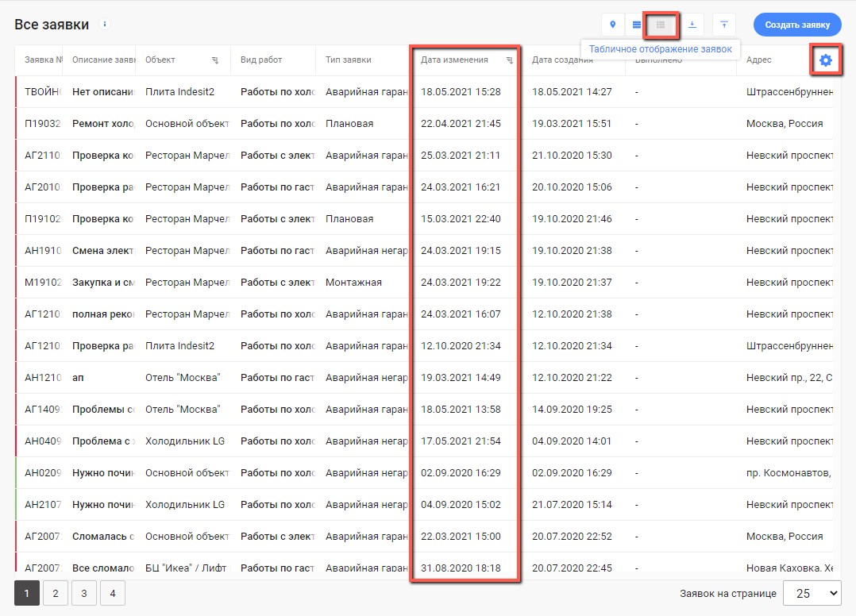Click address Новая Каховка cell

click(x=789, y=568)
